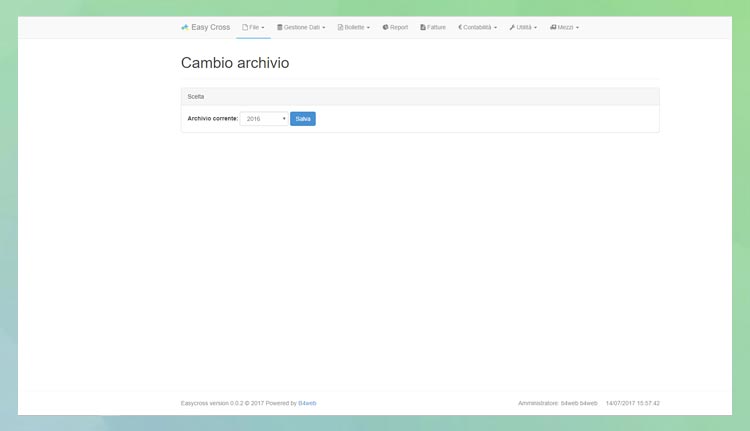Open the Archivio corrente year dropdown
This screenshot has height=431, width=750.
pyautogui.click(x=264, y=119)
